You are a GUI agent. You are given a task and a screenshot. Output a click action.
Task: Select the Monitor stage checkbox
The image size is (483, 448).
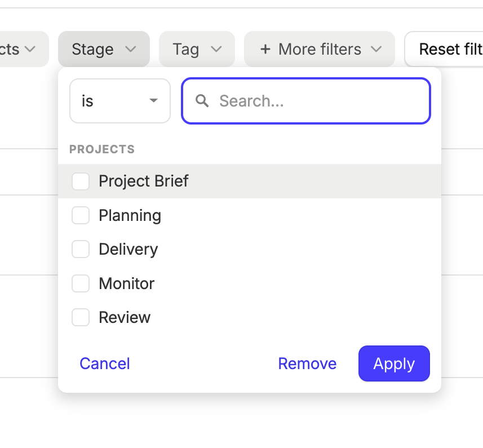click(81, 283)
